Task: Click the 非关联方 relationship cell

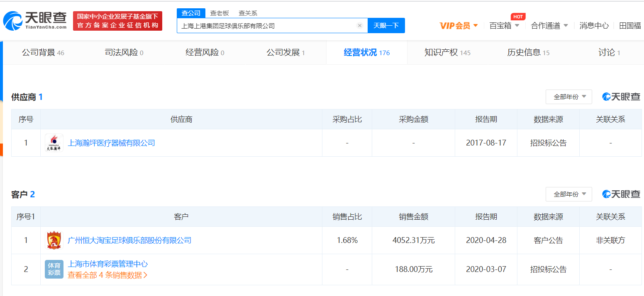Action: [x=611, y=240]
